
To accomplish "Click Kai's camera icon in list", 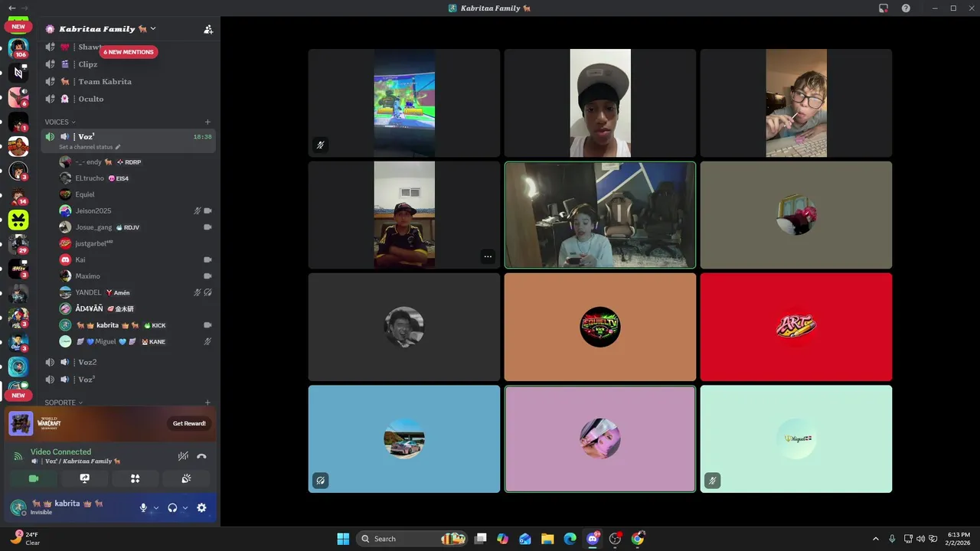I will pyautogui.click(x=207, y=259).
